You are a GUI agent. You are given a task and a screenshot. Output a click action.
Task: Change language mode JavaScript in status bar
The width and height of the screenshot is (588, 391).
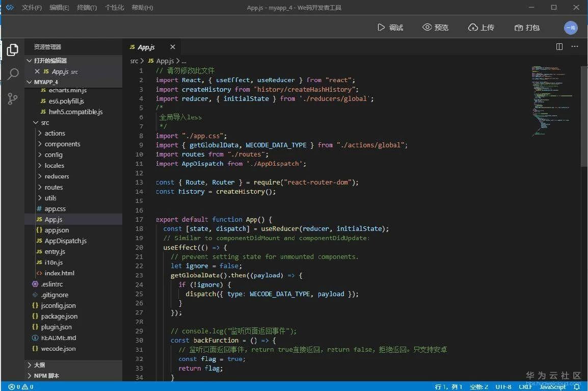(x=553, y=386)
